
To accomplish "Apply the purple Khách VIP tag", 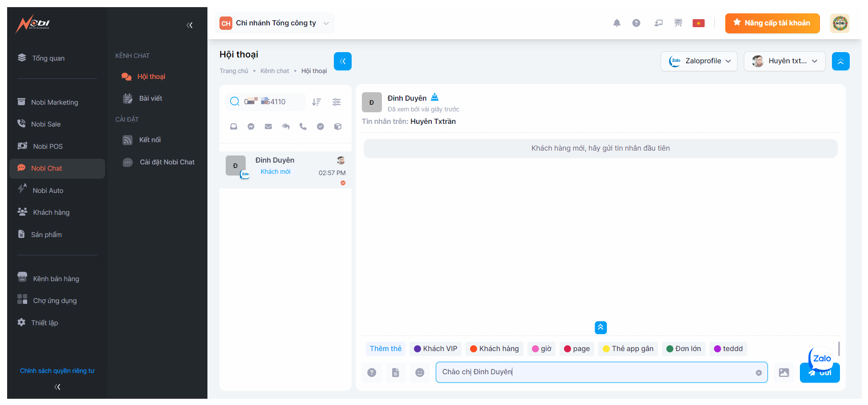I will (x=435, y=348).
